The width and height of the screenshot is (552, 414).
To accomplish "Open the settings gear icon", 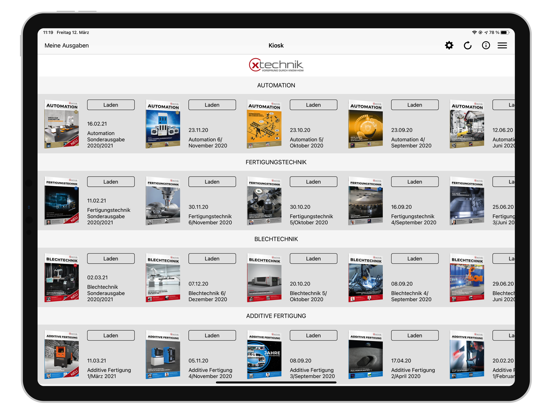I will click(449, 45).
